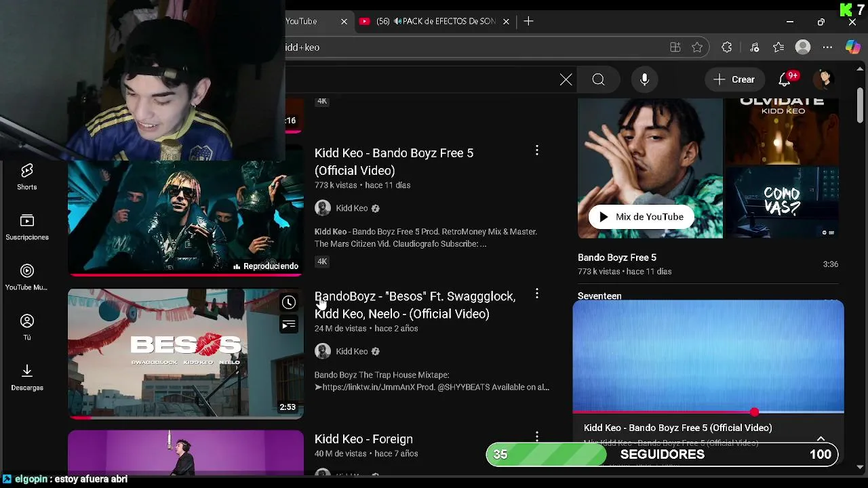This screenshot has width=868, height=488.
Task: Seek the miniplayer red progress bar handle
Action: point(754,412)
